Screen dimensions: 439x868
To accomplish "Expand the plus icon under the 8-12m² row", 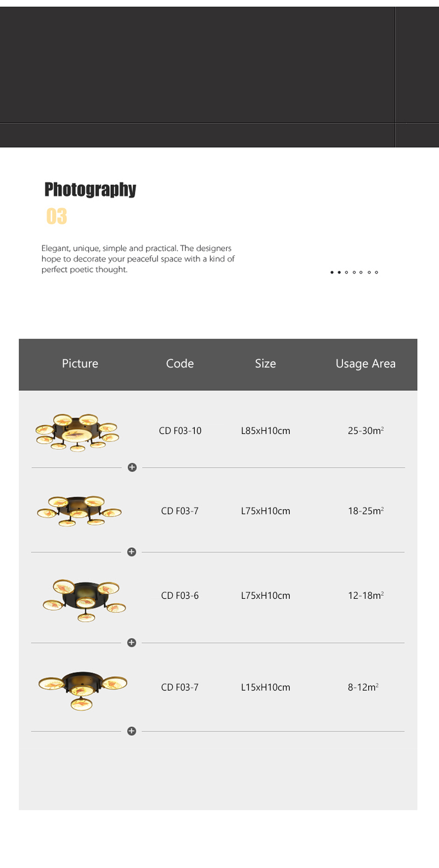I will [x=132, y=731].
